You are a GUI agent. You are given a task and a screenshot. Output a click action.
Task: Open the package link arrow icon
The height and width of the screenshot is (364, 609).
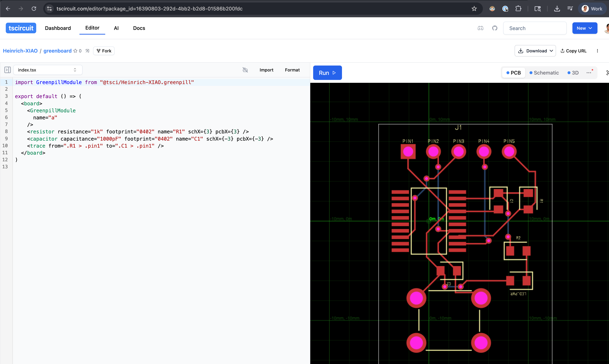coord(87,51)
